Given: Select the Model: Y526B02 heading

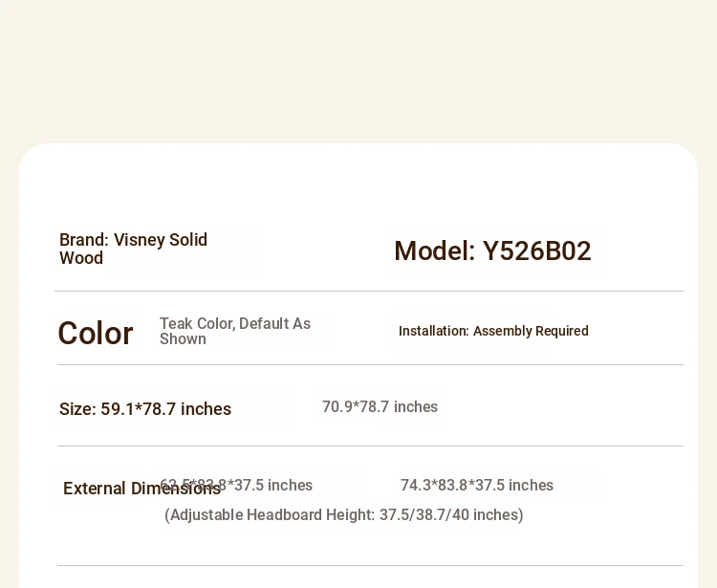Looking at the screenshot, I should point(492,251).
